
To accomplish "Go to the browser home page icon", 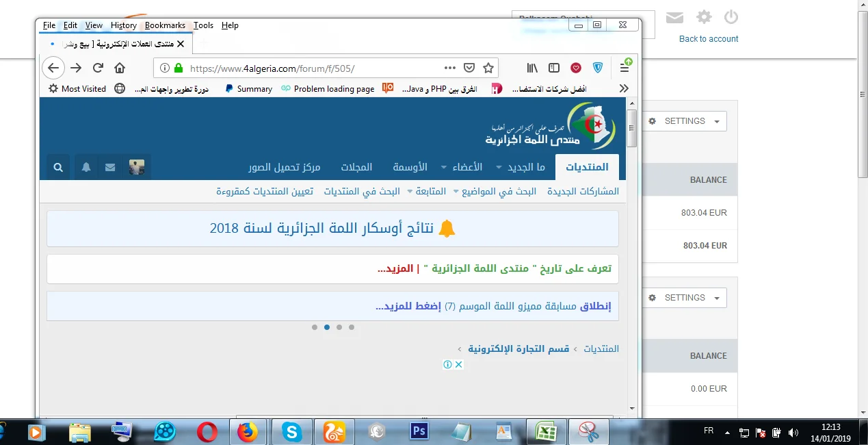I will coord(120,68).
